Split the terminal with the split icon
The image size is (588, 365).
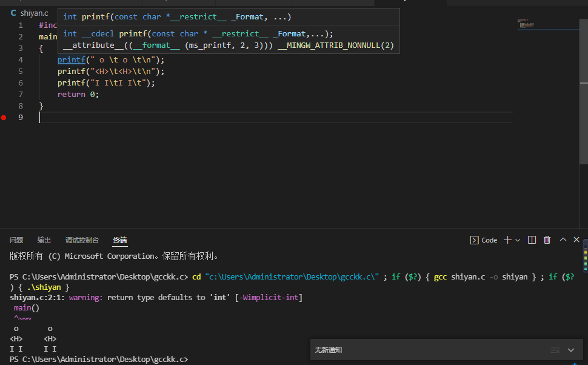(532, 240)
